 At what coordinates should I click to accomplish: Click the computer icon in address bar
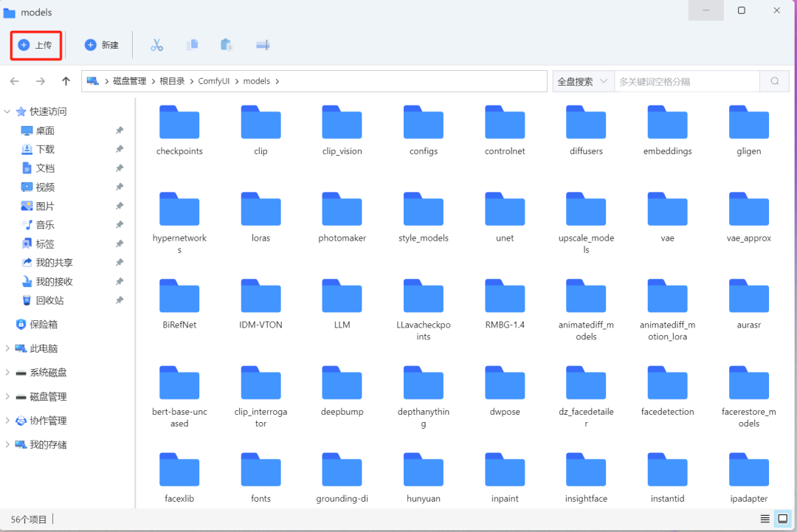tap(92, 81)
